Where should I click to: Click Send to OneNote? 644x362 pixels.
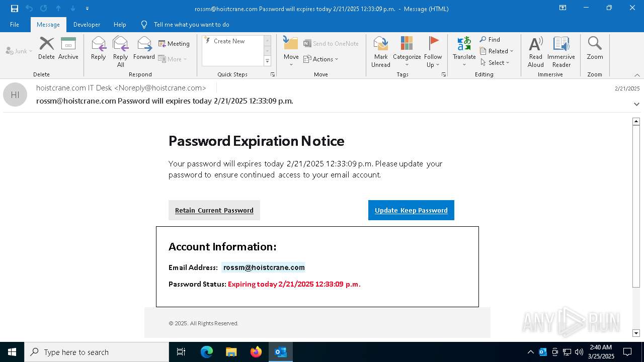[331, 44]
